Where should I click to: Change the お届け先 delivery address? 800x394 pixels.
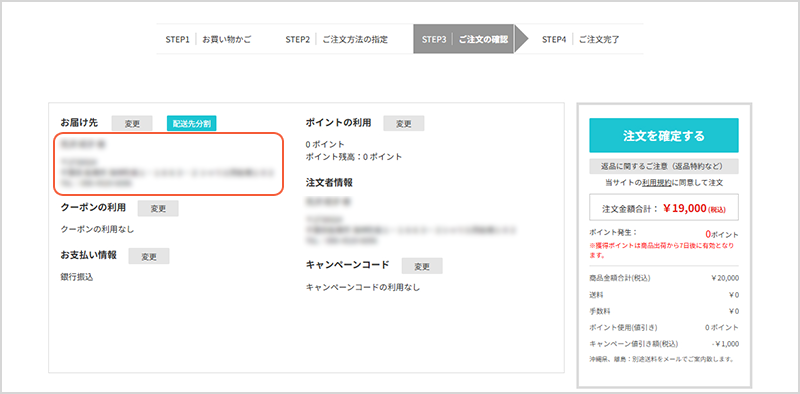click(x=132, y=124)
